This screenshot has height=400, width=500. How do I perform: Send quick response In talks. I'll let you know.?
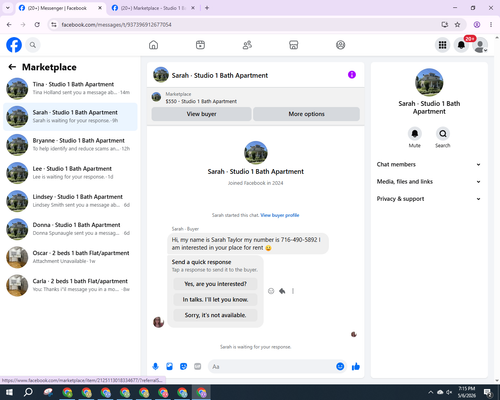coord(215,300)
